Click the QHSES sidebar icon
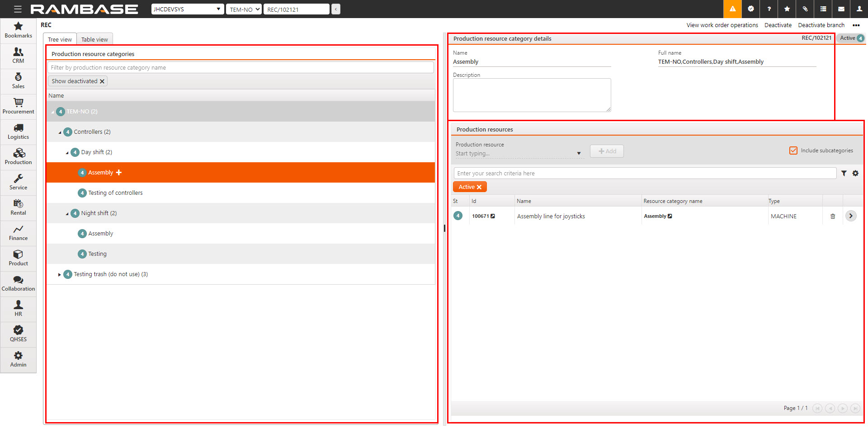 pyautogui.click(x=18, y=334)
